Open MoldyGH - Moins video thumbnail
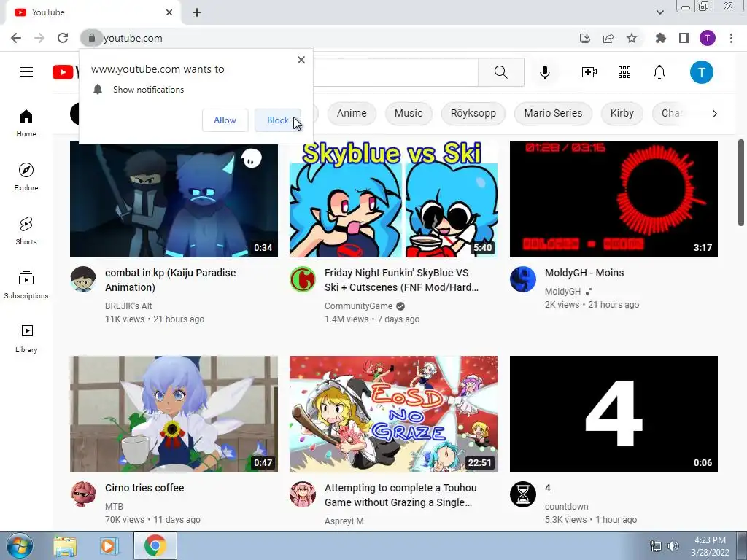This screenshot has width=747, height=560. click(x=614, y=199)
